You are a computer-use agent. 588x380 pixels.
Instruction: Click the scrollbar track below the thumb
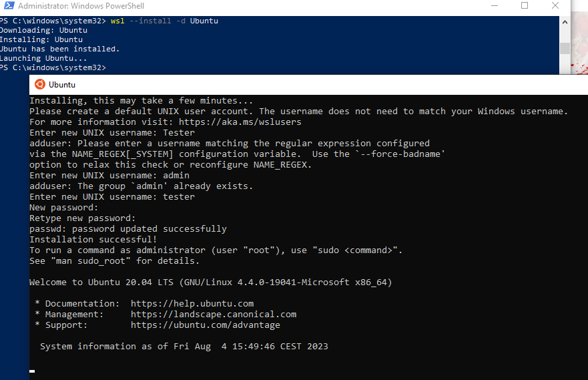pos(565,64)
